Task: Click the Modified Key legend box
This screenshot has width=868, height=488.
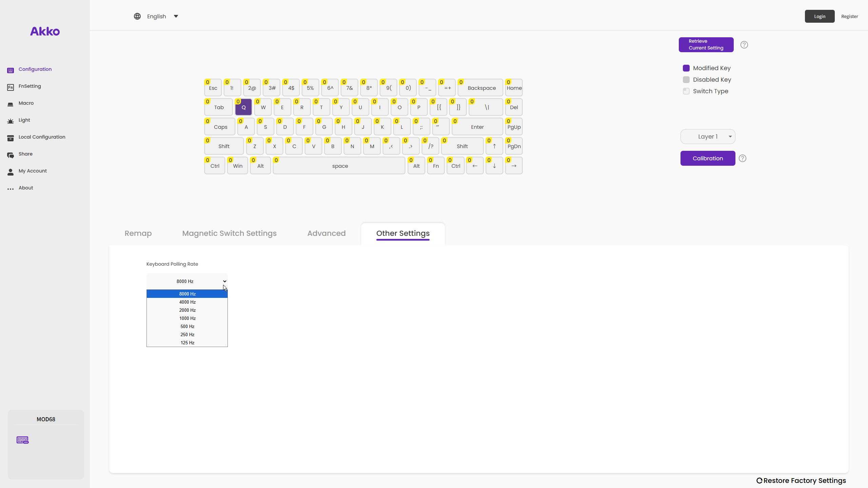Action: click(x=686, y=68)
